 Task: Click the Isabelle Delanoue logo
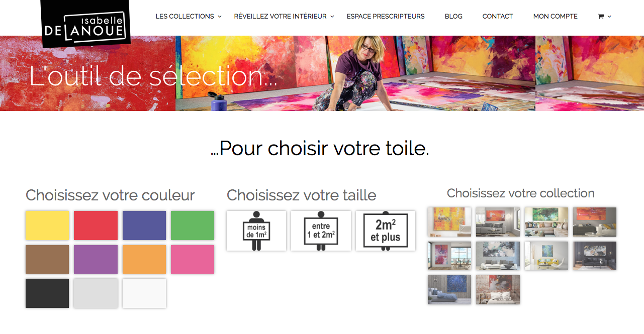(x=85, y=24)
